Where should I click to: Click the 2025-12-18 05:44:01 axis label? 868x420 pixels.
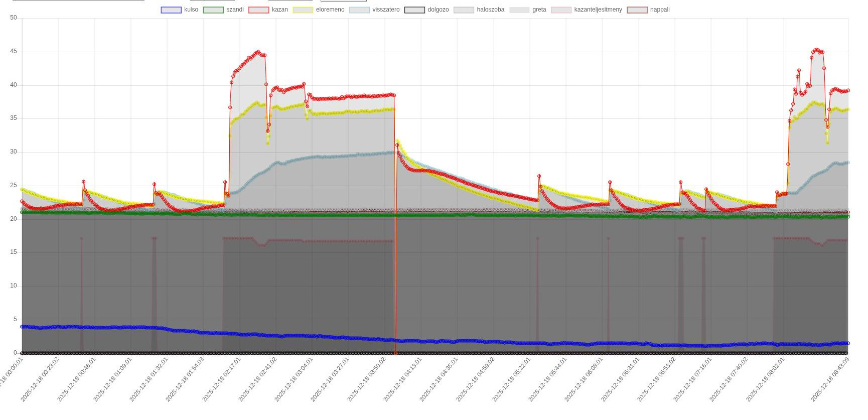coord(548,379)
